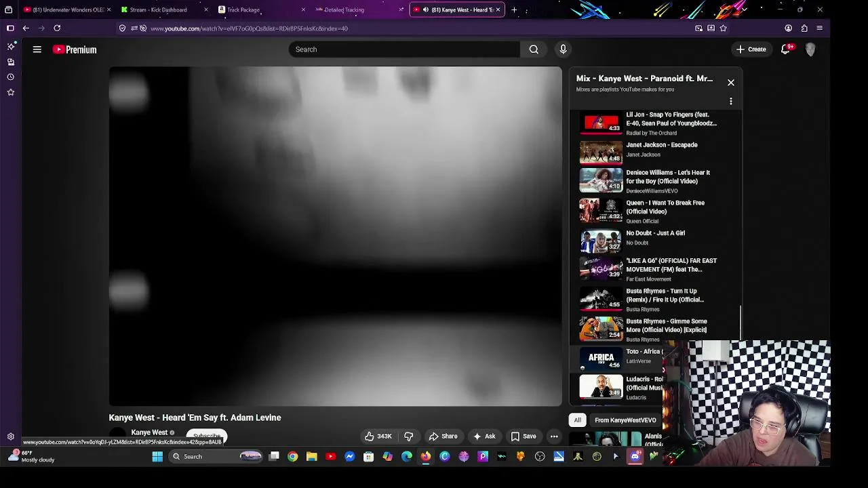Go back with browser back arrow
This screenshot has width=868, height=488.
pyautogui.click(x=26, y=28)
